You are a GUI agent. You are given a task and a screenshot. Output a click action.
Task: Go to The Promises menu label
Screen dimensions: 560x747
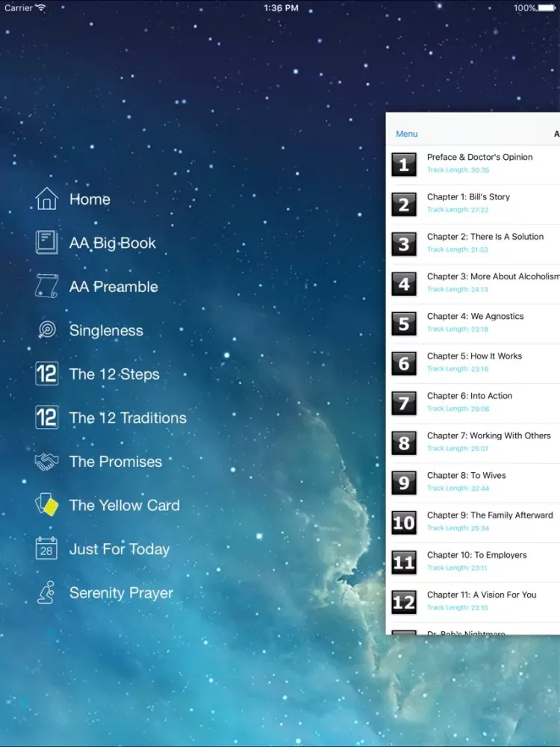pyautogui.click(x=116, y=462)
